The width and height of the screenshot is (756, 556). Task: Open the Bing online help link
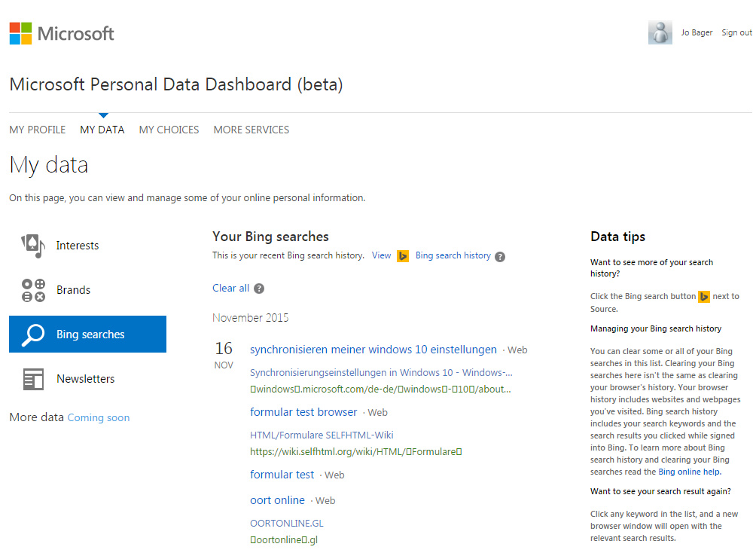click(689, 472)
